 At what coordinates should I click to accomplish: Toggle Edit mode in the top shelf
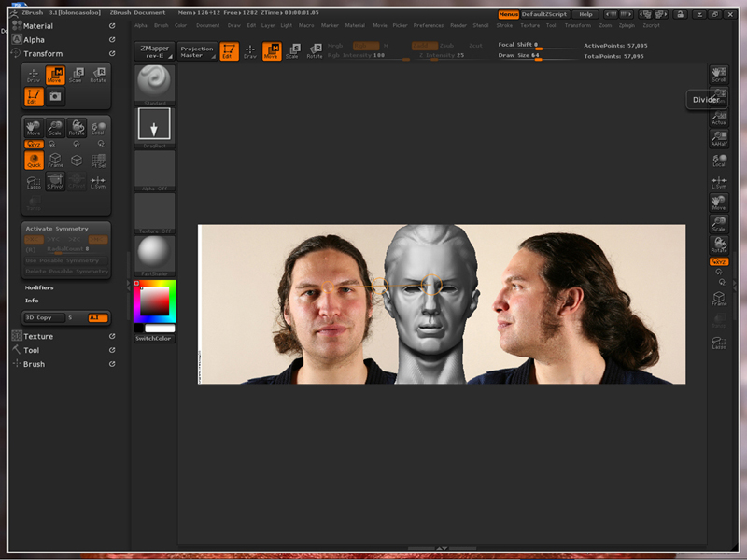(x=229, y=50)
